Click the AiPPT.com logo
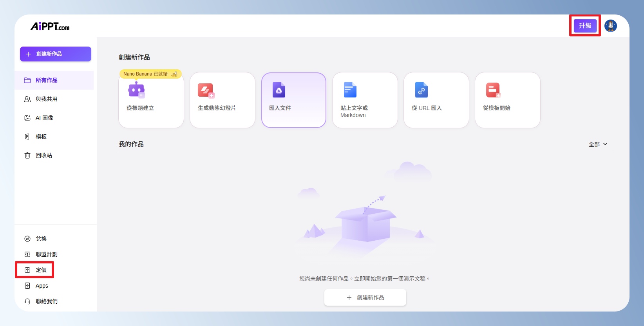This screenshot has height=326, width=644. point(50,27)
